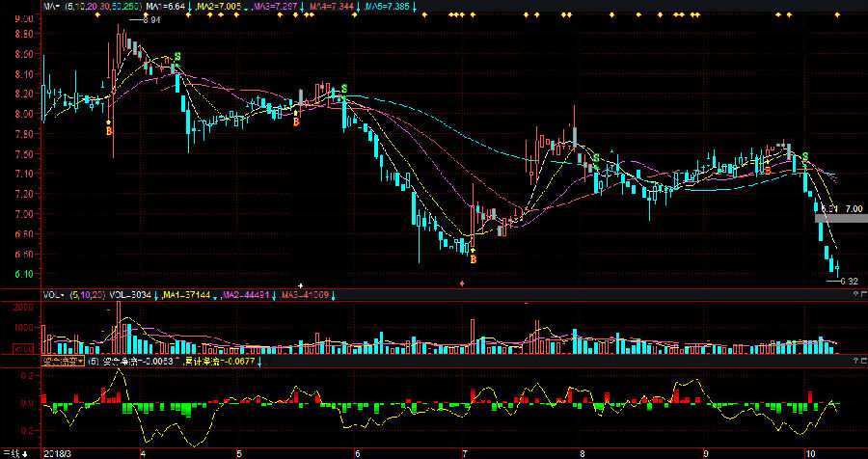The height and width of the screenshot is (459, 868).
Task: Edit the capital flow parameter (5)
Action: pos(93,362)
